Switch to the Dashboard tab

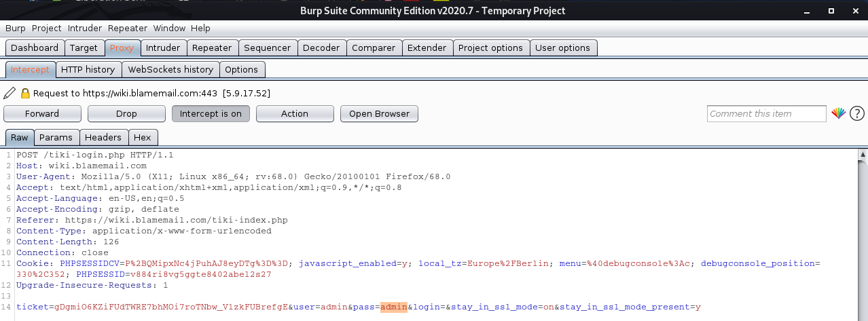click(35, 48)
